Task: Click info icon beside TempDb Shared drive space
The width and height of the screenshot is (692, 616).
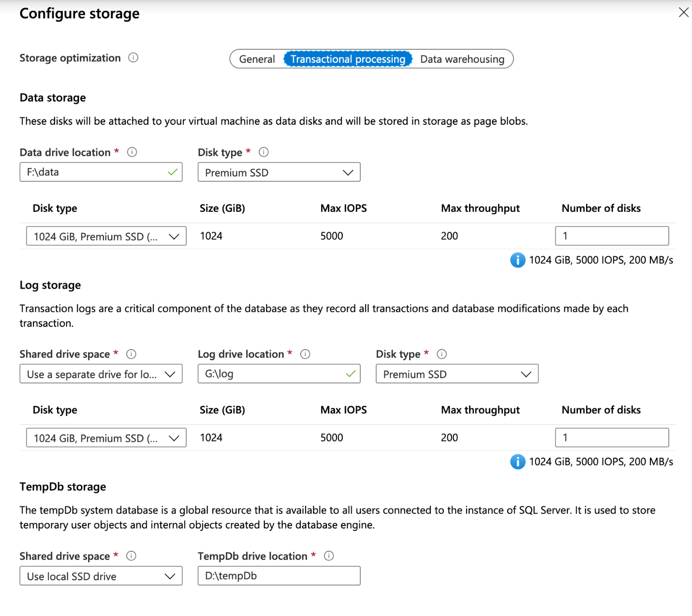Action: click(131, 556)
